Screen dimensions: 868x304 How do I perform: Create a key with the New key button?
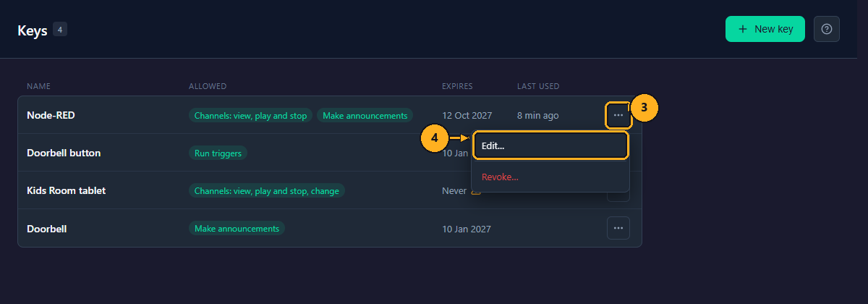765,29
